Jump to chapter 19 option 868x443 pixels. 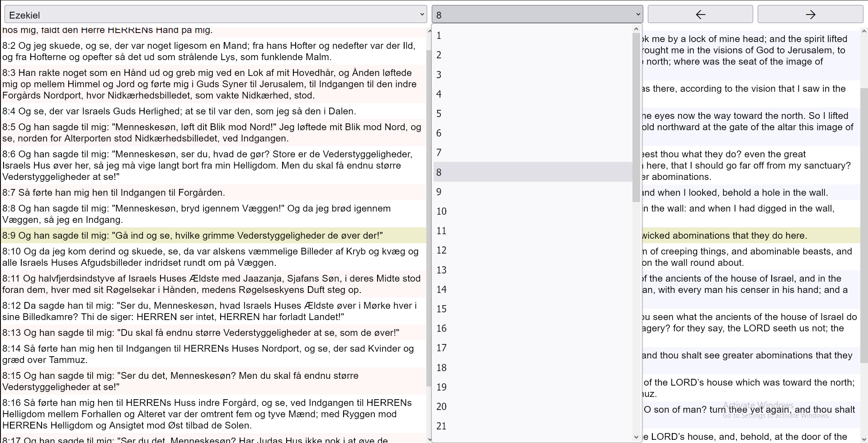click(x=533, y=387)
